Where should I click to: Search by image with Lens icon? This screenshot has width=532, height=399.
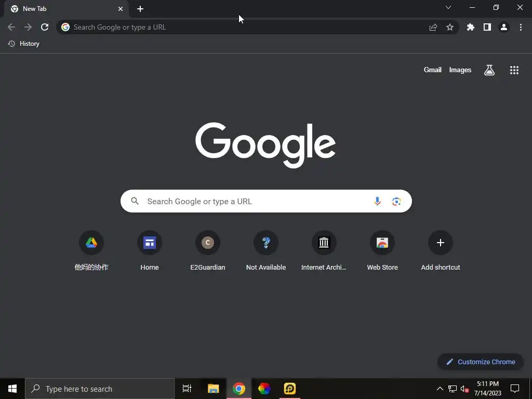tap(396, 201)
